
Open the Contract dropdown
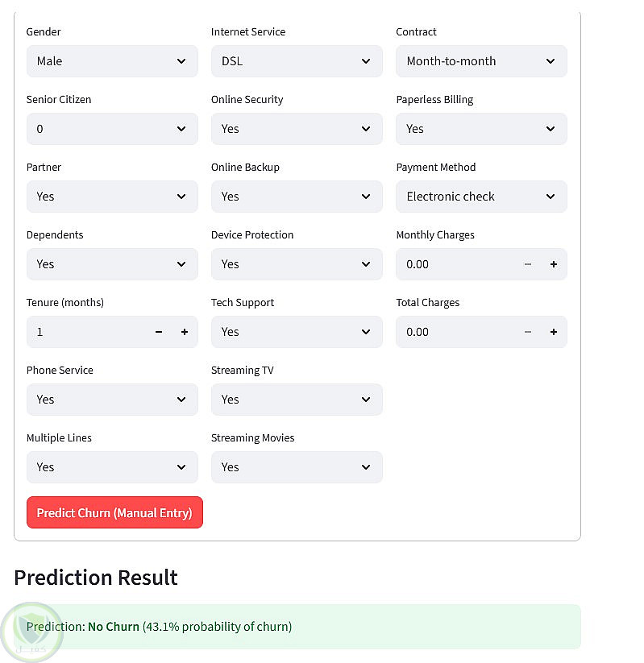481,61
